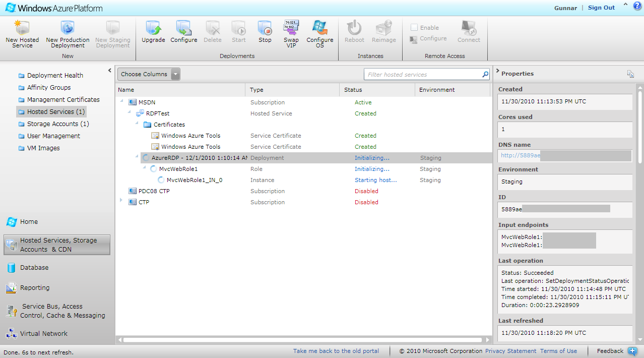This screenshot has height=358, width=644.
Task: Sign out of the portal
Action: 601,8
